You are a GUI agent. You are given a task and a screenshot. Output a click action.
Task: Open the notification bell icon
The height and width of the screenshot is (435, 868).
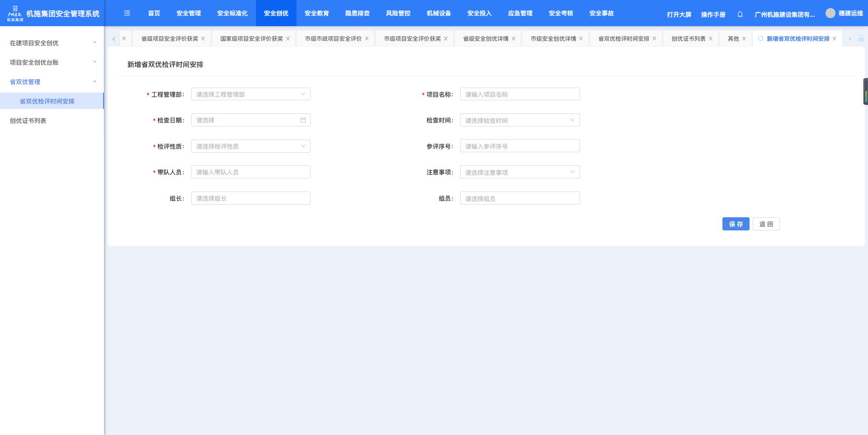(740, 14)
